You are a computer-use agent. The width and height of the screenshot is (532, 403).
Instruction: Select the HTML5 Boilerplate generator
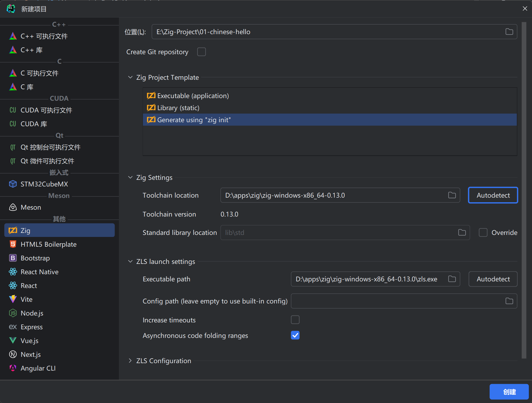[x=48, y=244]
